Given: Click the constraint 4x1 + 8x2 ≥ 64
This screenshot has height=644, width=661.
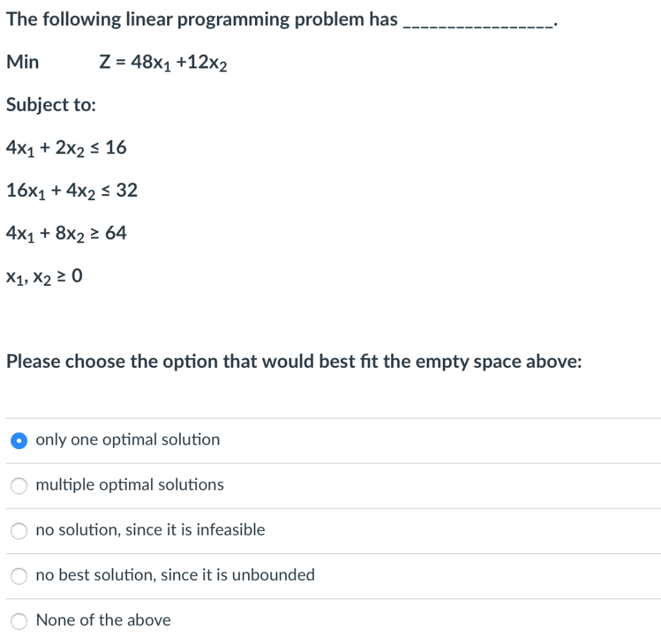Looking at the screenshot, I should [x=66, y=232].
